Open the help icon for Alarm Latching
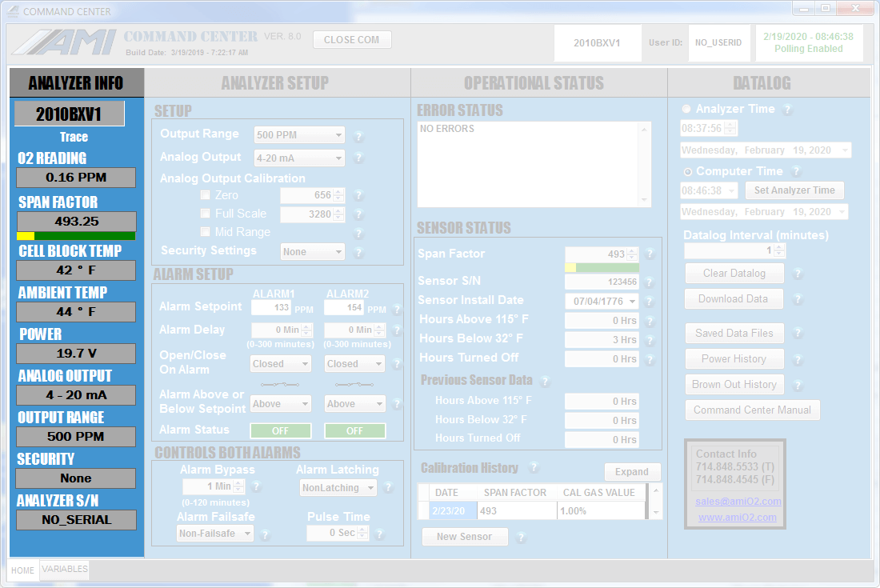 click(x=388, y=487)
